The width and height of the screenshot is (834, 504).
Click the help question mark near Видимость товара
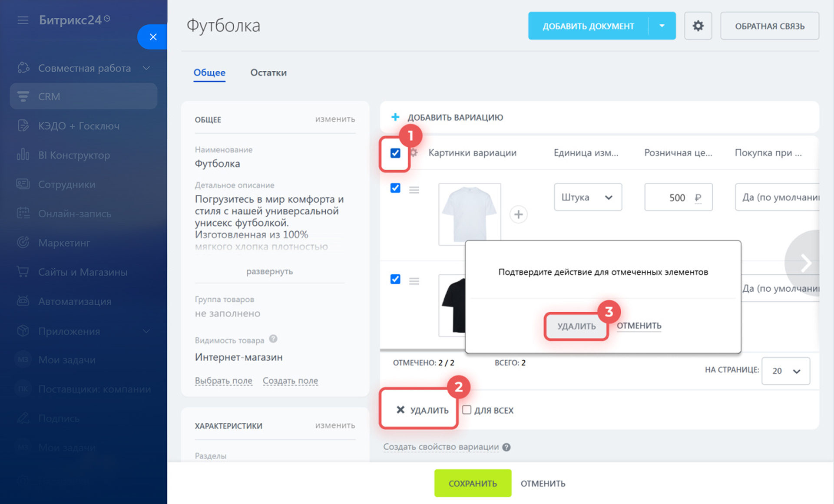click(x=273, y=339)
